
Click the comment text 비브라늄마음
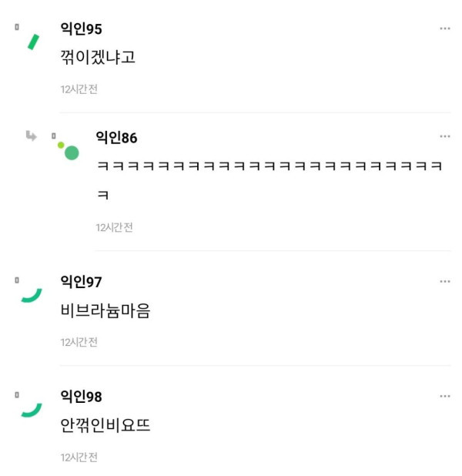tap(105, 310)
